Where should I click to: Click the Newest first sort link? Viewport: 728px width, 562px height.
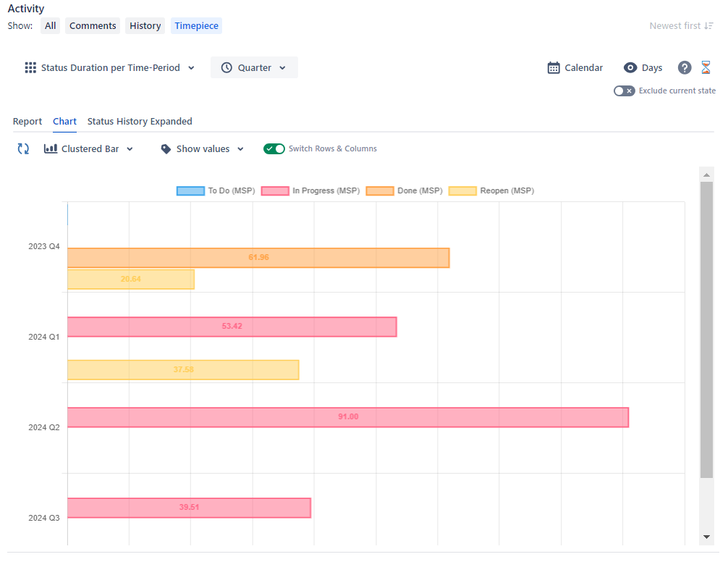(676, 25)
